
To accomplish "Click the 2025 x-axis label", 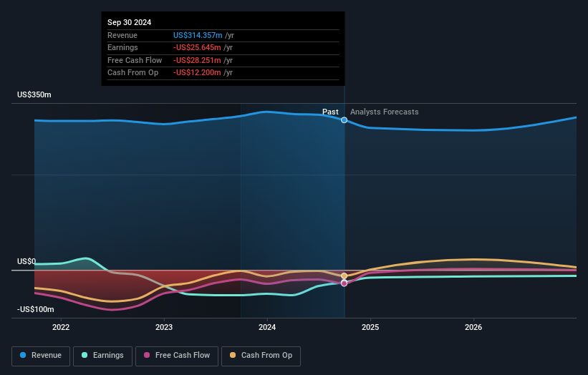I will click(370, 328).
